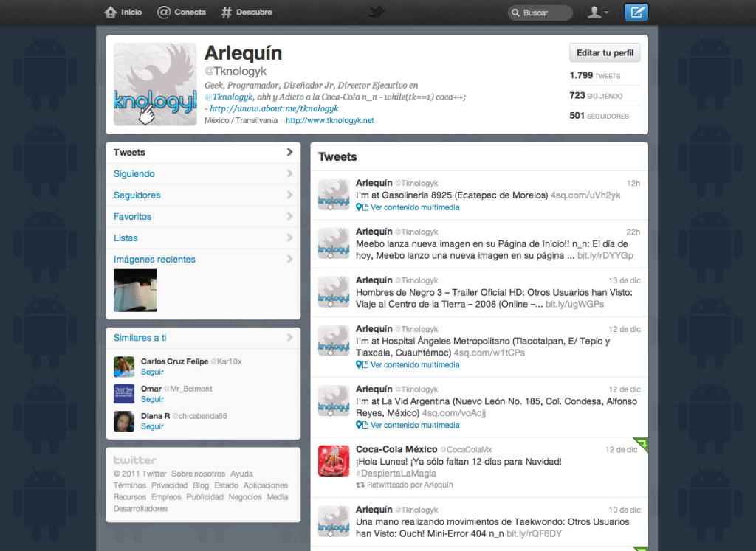The height and width of the screenshot is (551, 756).
Task: Click the chevron next to Favoritos
Action: [289, 216]
